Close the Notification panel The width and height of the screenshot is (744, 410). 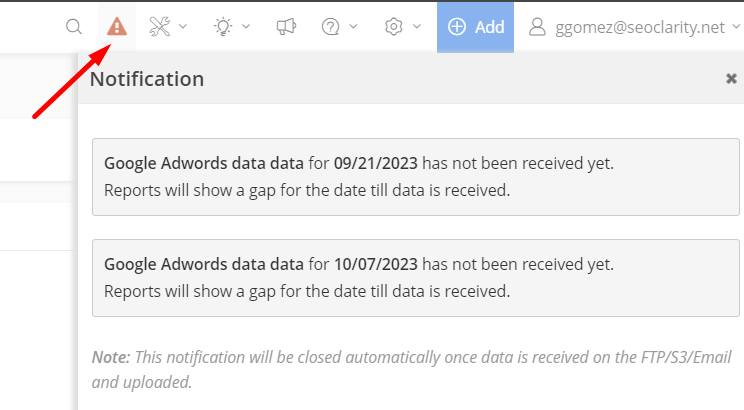731,79
